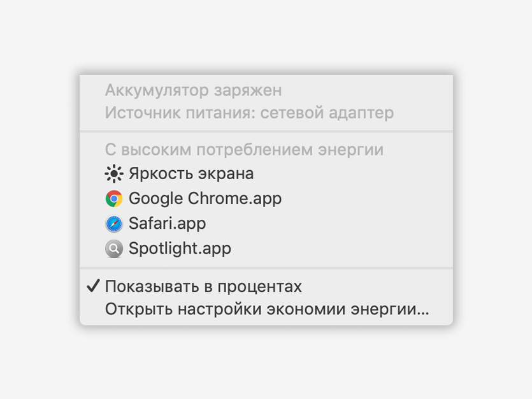Screen dimensions: 532x399
Task: Open Открыть настройки экономии энергии…
Action: pyautogui.click(x=267, y=310)
